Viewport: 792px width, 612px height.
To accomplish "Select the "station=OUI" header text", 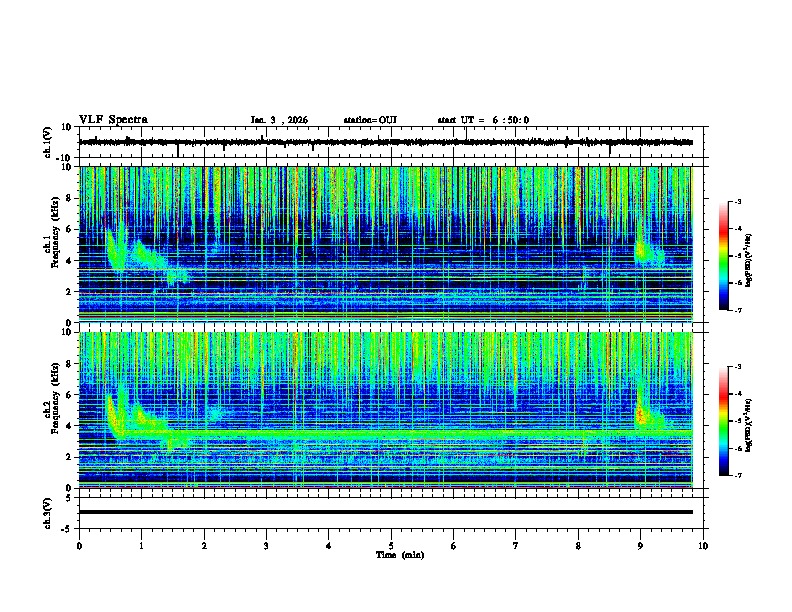I will point(370,120).
